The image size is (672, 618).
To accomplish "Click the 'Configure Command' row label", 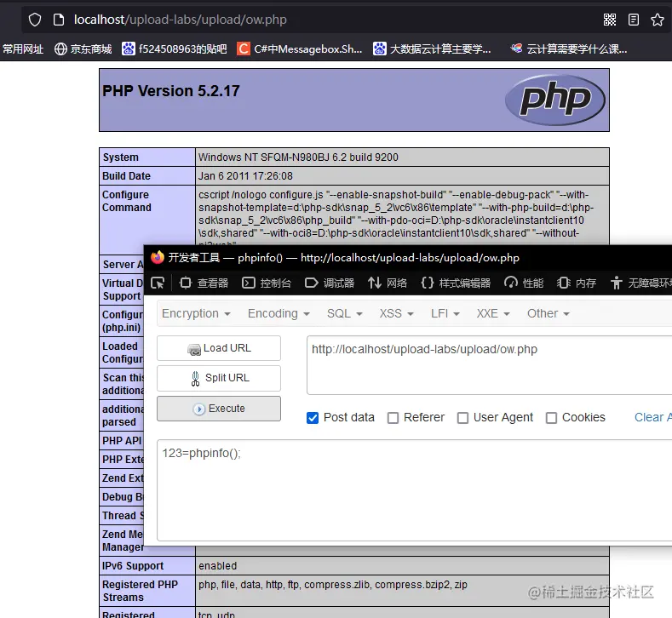I will tap(126, 201).
